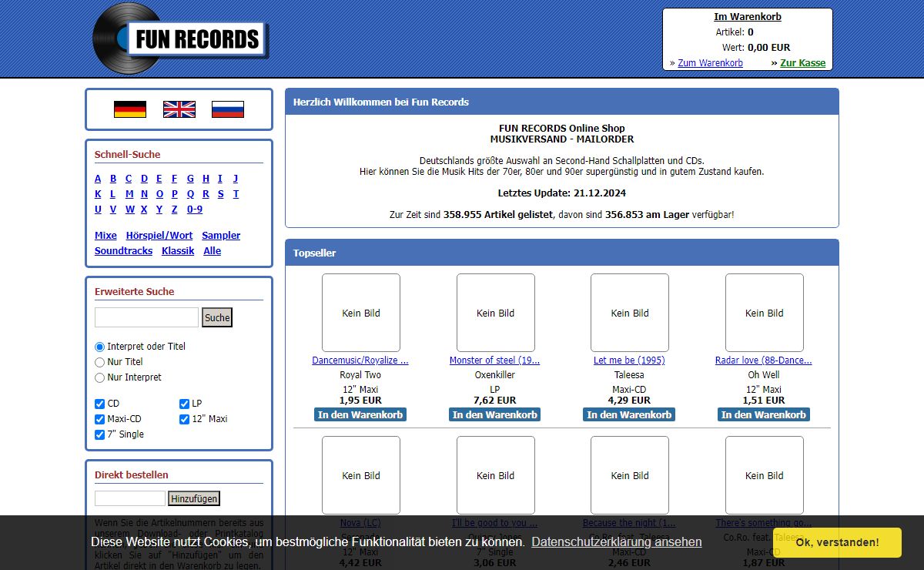This screenshot has height=570, width=924.
Task: Browse artists by letter B
Action: pyautogui.click(x=113, y=179)
